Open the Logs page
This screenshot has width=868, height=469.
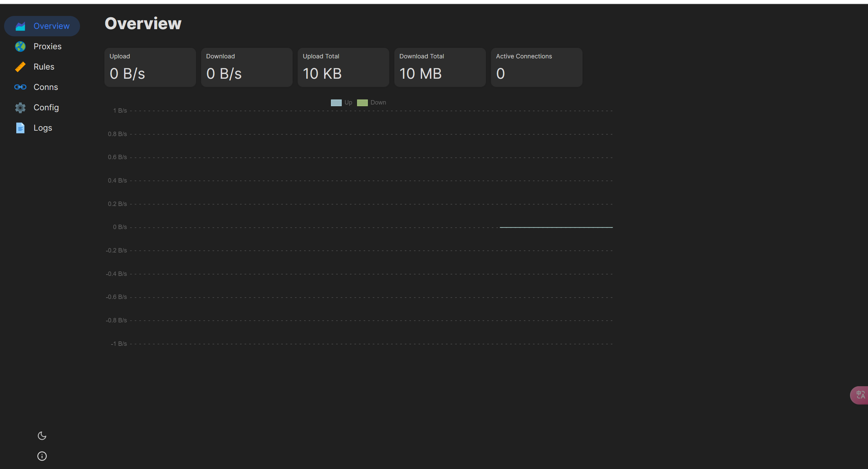coord(43,128)
